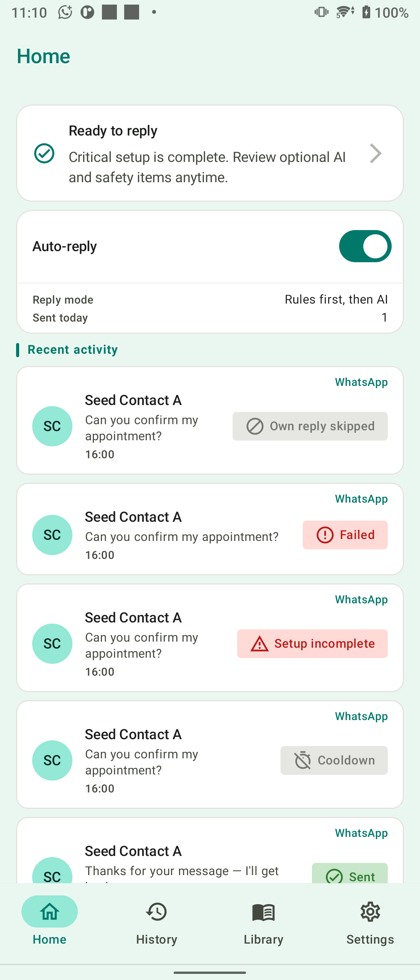Tap the Settings gear icon
The width and height of the screenshot is (420, 980).
coord(370,912)
